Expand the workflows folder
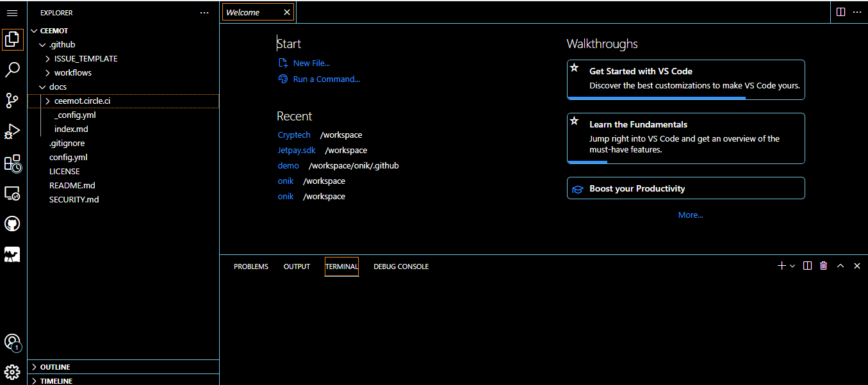This screenshot has width=868, height=385. (47, 73)
